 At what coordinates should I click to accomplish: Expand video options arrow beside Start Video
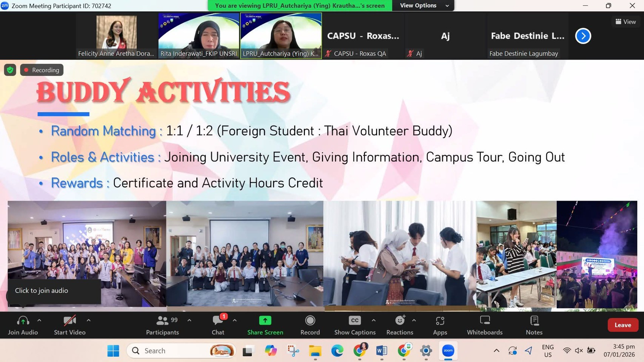[88, 320]
